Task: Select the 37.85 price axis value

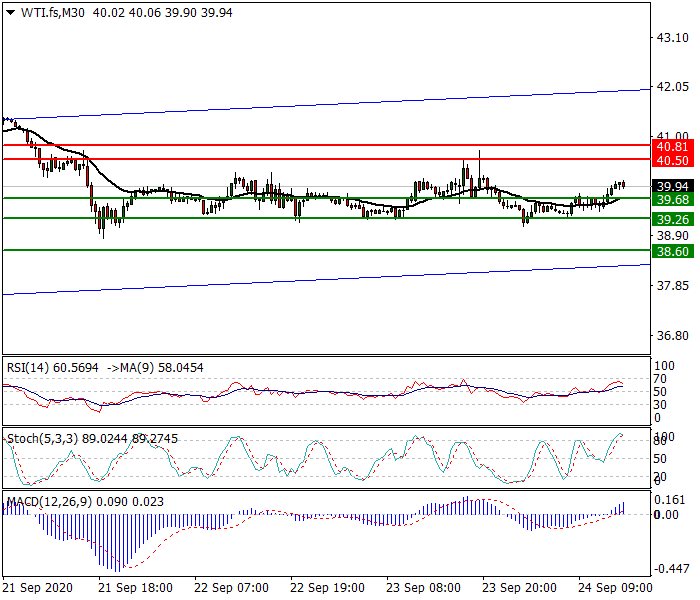Action: pos(673,286)
